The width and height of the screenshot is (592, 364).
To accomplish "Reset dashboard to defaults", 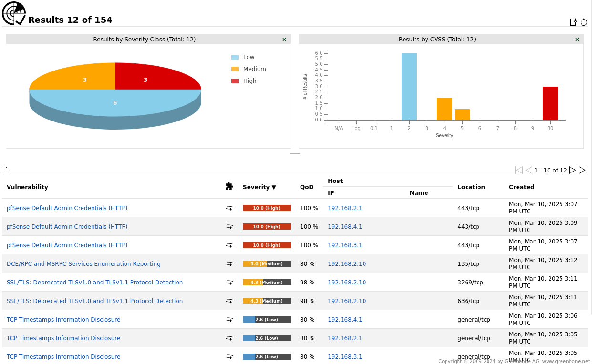I will 584,22.
